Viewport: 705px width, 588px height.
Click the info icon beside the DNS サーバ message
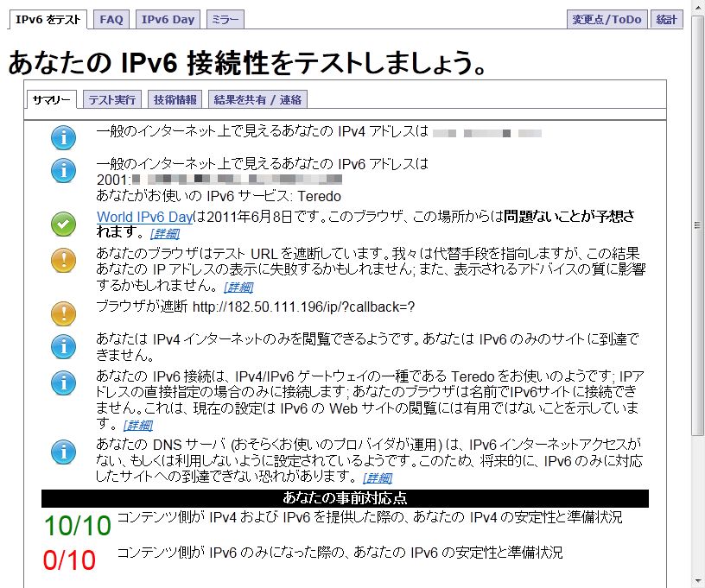[63, 451]
